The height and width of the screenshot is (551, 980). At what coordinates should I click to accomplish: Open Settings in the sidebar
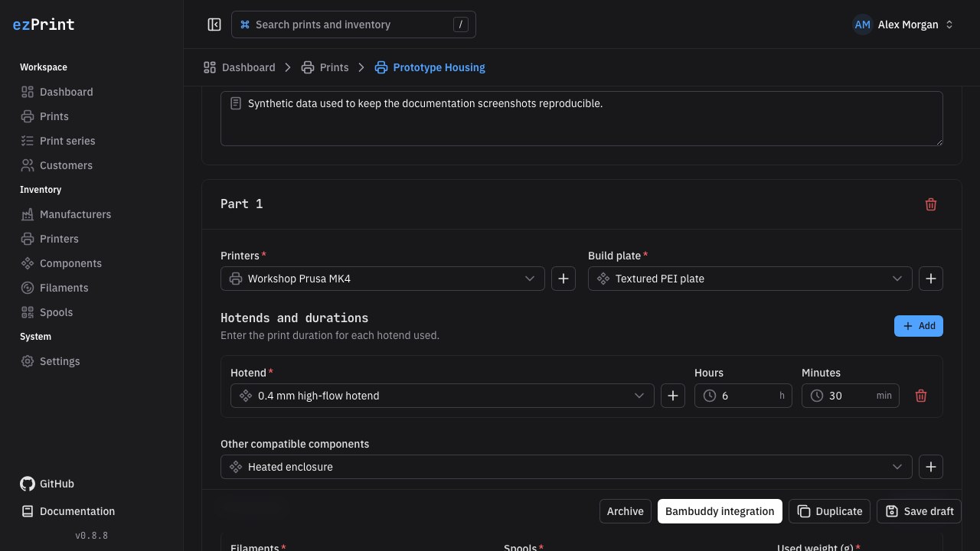(x=92, y=361)
